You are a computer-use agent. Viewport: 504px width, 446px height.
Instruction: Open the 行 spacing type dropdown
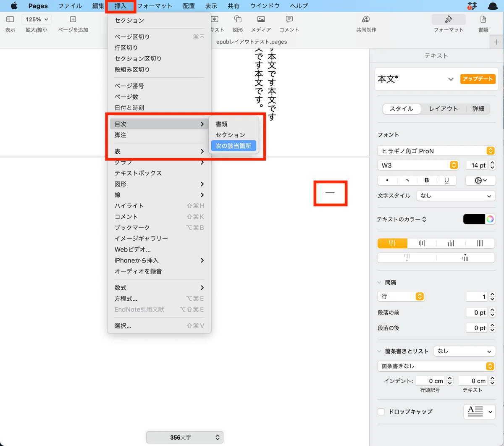(x=401, y=296)
